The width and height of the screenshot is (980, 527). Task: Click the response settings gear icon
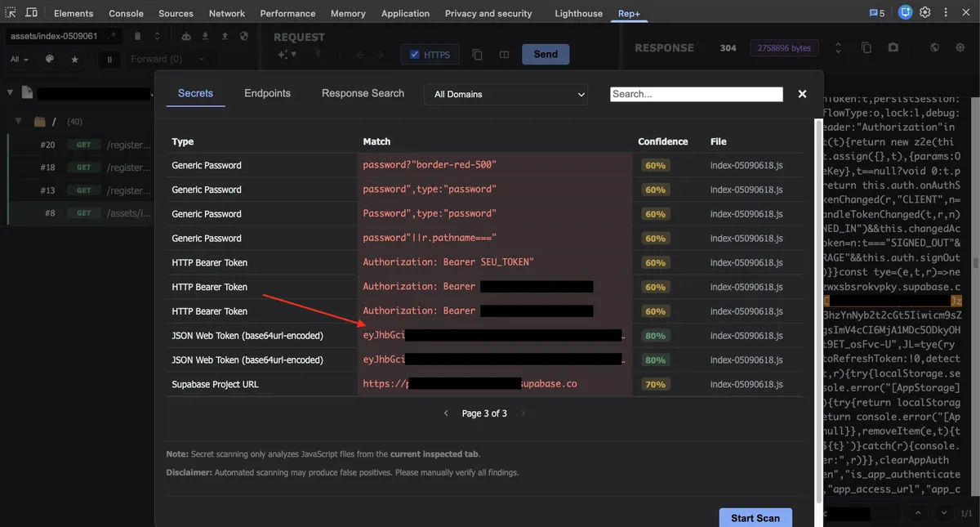[960, 47]
